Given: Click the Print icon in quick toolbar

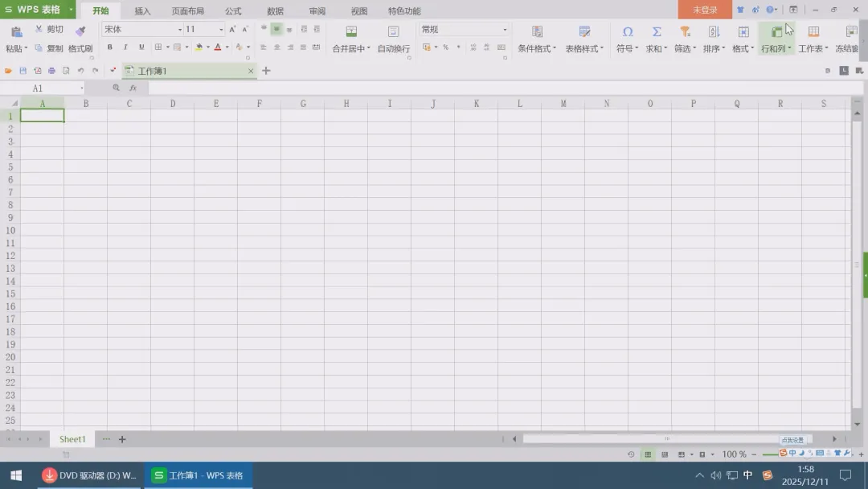Looking at the screenshot, I should point(51,71).
